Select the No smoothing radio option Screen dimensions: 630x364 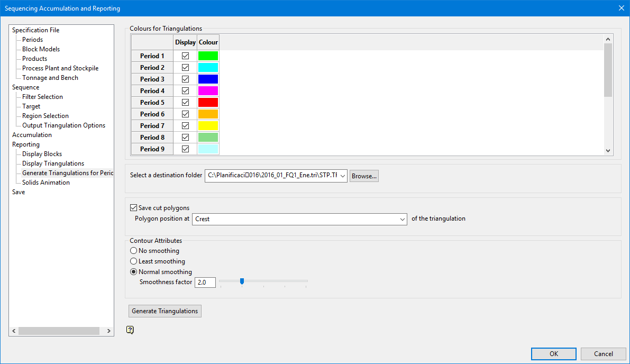click(134, 251)
